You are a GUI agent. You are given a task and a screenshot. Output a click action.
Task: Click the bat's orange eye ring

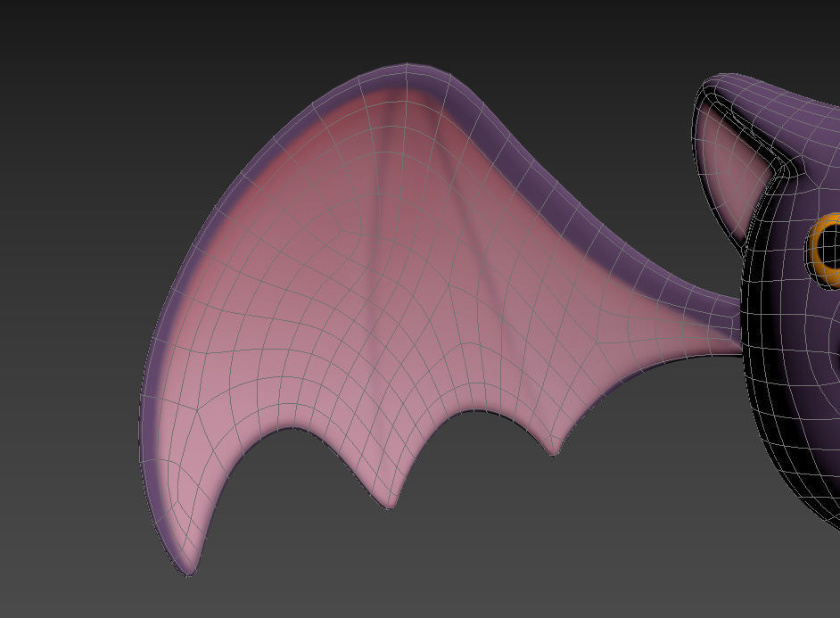(815, 251)
